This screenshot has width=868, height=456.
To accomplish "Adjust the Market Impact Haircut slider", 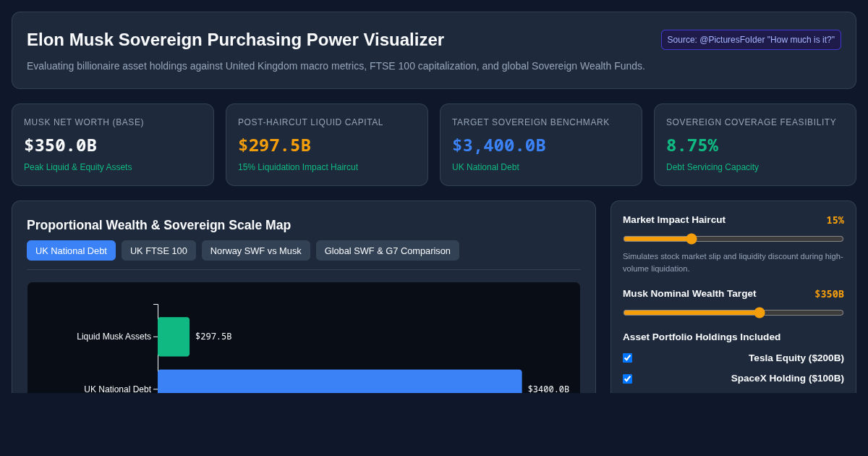I will [x=733, y=239].
